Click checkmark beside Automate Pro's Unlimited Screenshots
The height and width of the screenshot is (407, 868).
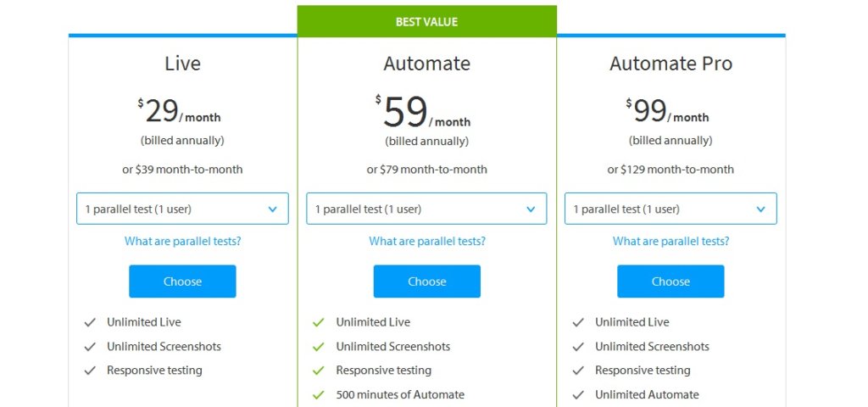pos(578,347)
